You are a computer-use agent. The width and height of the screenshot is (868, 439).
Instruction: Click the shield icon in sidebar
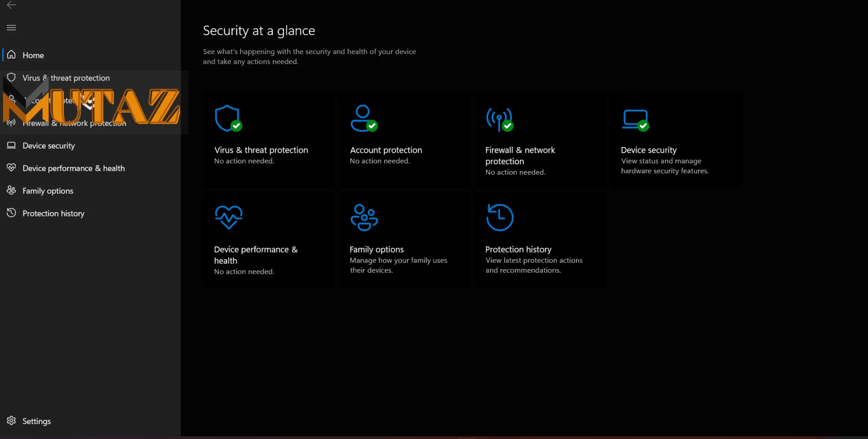(12, 78)
